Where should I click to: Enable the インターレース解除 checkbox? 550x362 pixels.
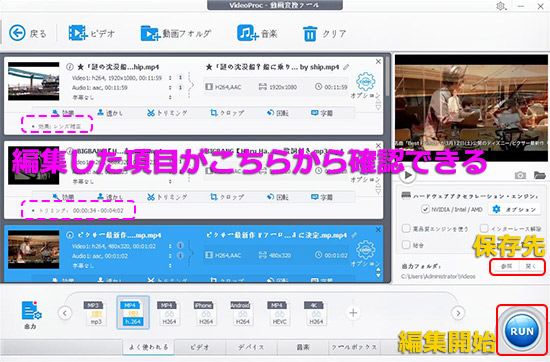coord(484,228)
